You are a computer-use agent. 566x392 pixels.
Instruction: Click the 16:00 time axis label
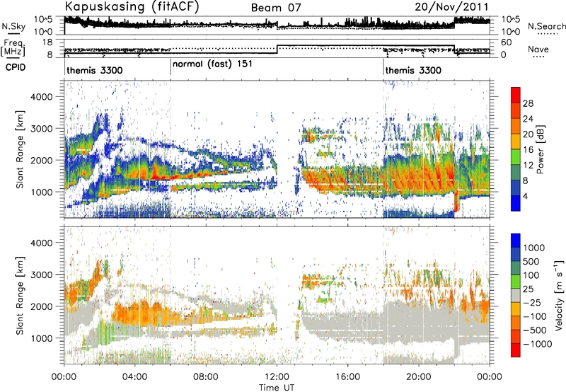(x=347, y=377)
